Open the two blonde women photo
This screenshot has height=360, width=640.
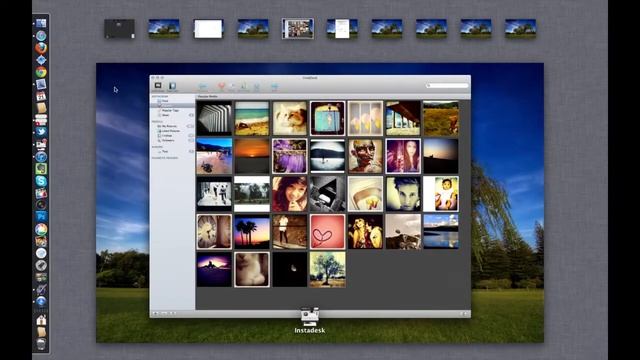click(x=365, y=232)
